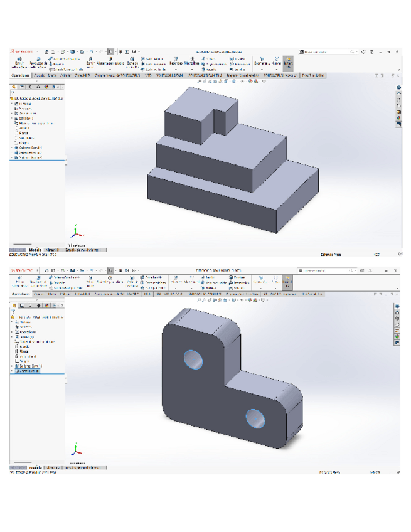
Task: Select Extruir saliente/base in the upper window
Action: tap(19, 63)
